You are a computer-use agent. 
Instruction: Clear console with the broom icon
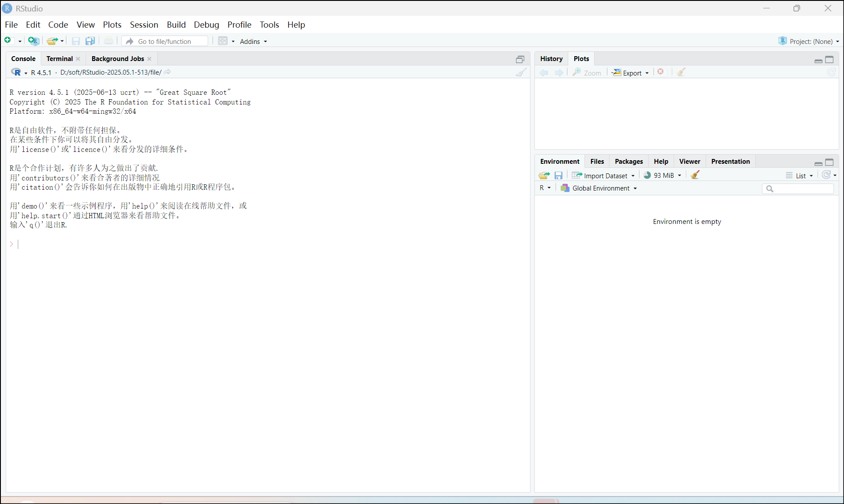coord(521,72)
